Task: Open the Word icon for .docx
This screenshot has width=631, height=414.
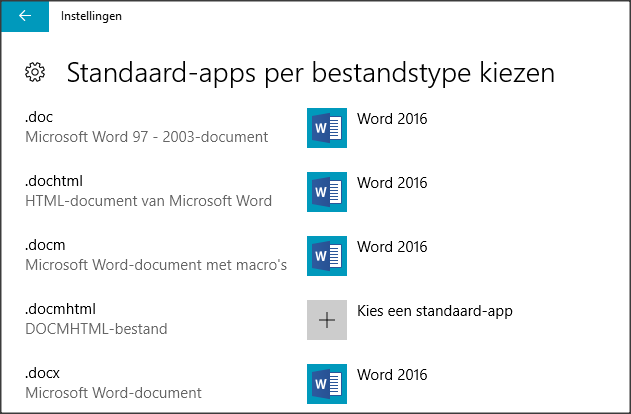Action: [327, 384]
